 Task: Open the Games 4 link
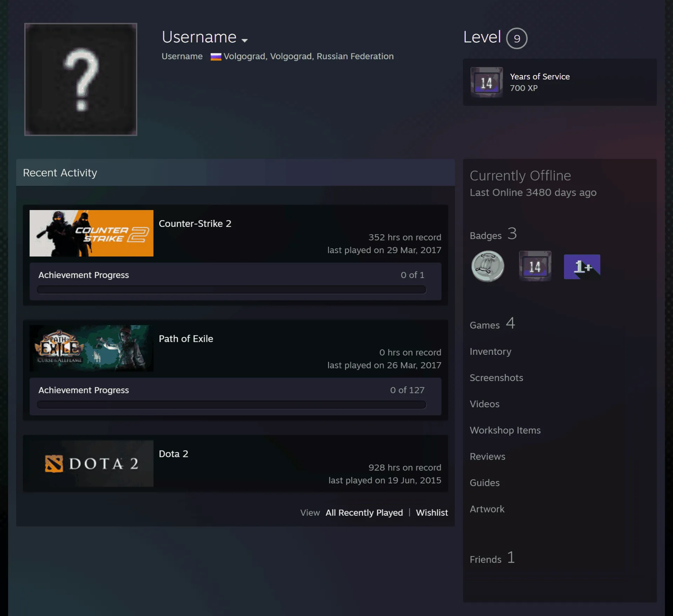pyautogui.click(x=492, y=324)
